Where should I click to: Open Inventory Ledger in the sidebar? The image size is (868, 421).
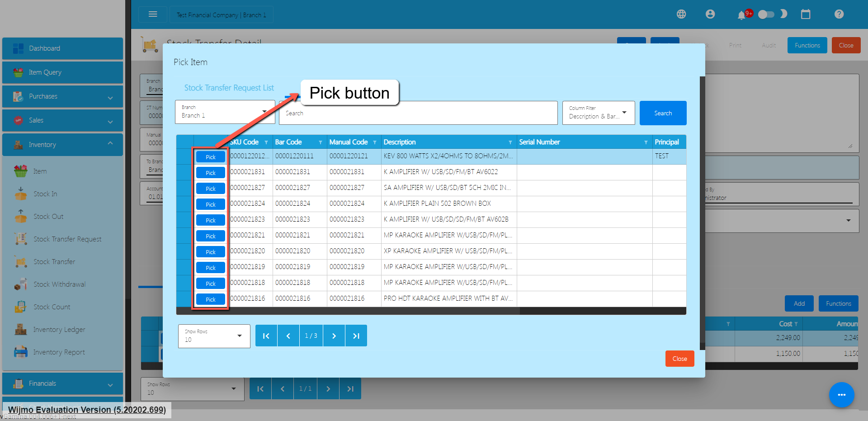(59, 330)
